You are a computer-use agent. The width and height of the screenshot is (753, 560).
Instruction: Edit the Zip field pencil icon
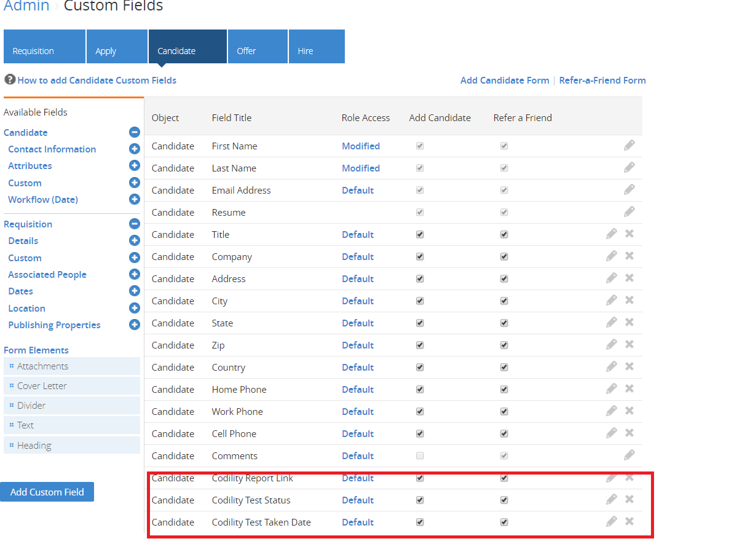611,345
